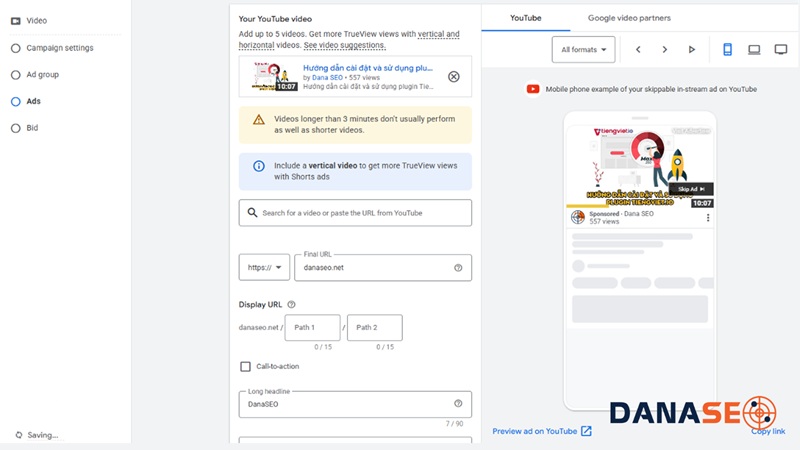
Task: Select the Ads step circle
Action: (16, 102)
